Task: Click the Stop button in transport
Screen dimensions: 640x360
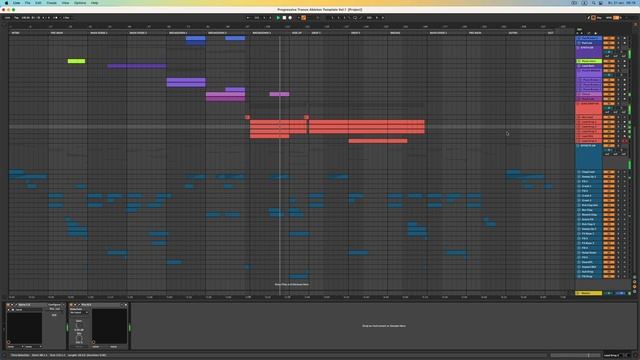Action: (284, 18)
